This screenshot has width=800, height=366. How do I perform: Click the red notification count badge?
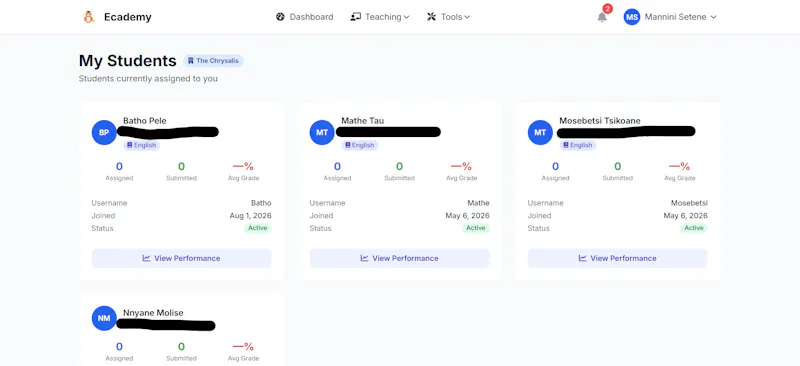[x=607, y=9]
